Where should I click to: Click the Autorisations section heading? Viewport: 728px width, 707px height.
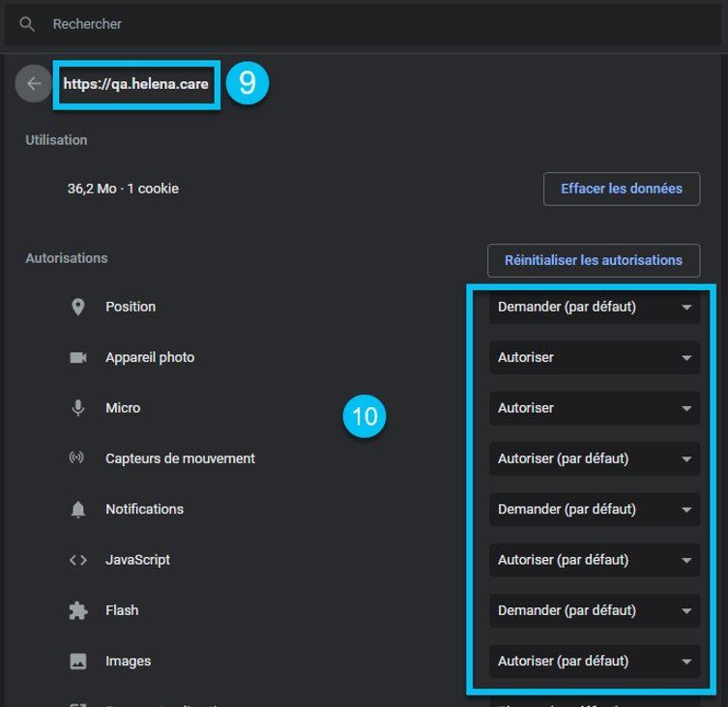(x=67, y=258)
